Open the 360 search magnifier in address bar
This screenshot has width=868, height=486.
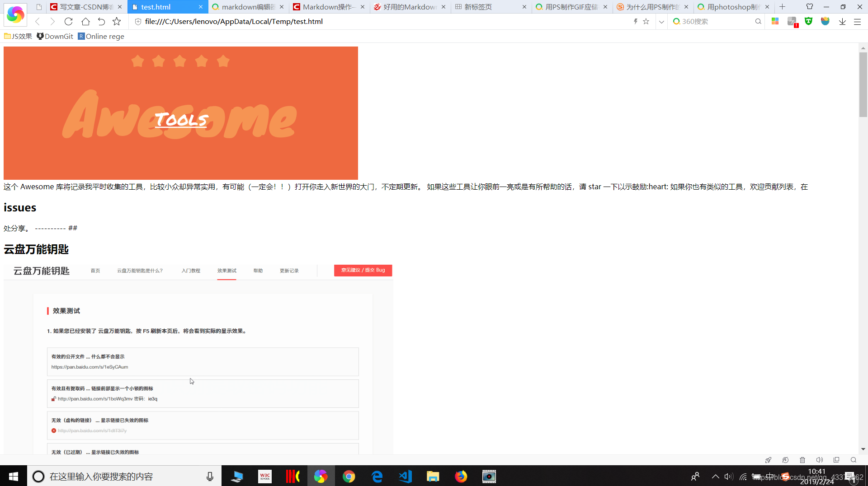(x=759, y=21)
